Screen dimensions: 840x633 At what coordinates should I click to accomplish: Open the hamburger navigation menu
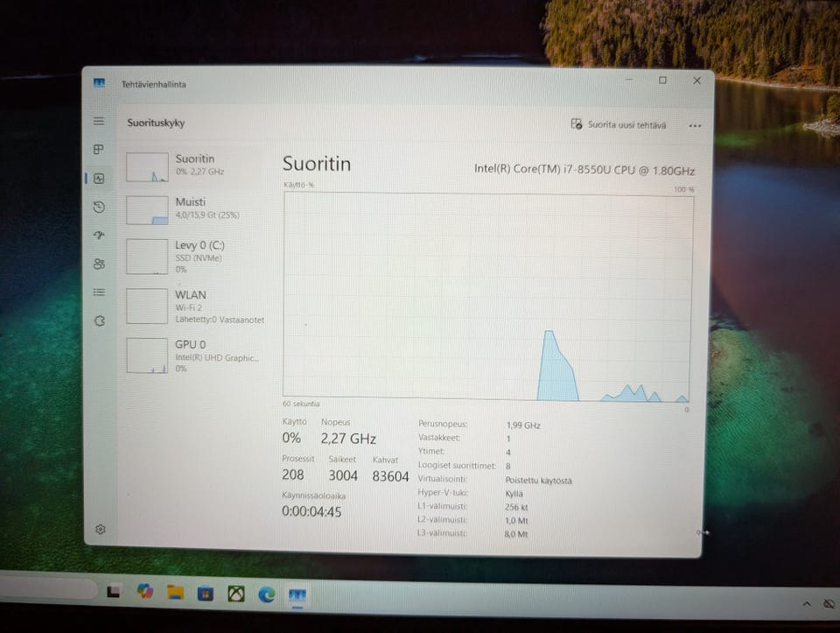[99, 121]
